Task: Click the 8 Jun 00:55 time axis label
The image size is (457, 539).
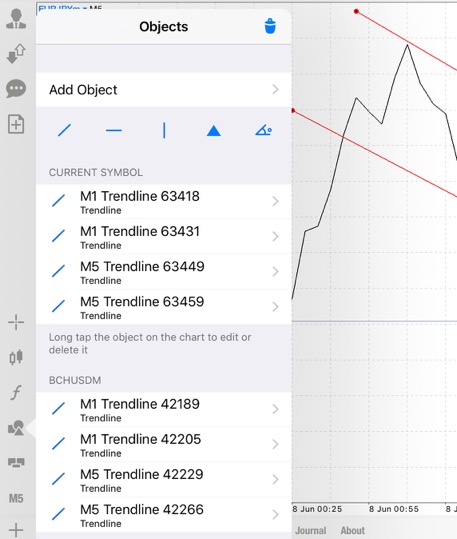Action: tap(394, 509)
